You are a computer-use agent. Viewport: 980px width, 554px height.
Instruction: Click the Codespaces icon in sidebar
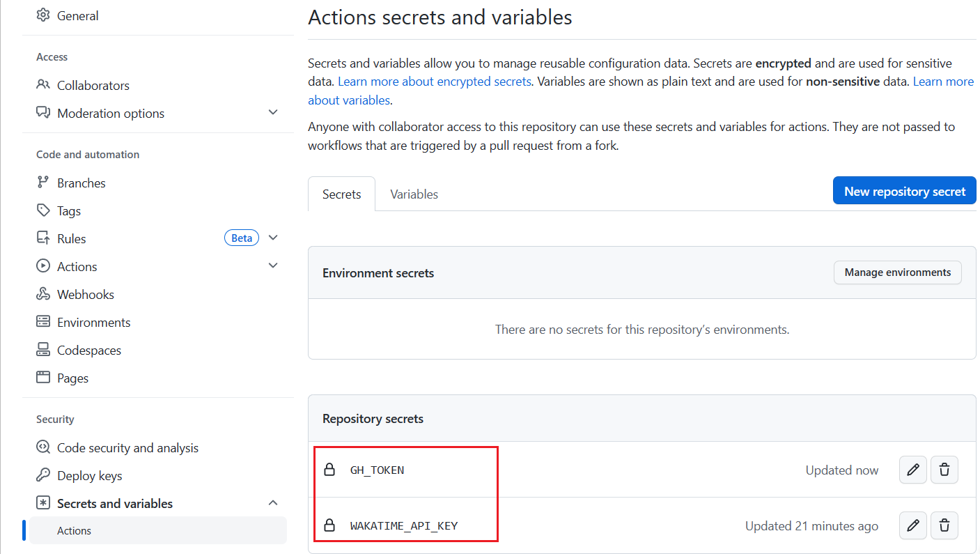tap(43, 350)
